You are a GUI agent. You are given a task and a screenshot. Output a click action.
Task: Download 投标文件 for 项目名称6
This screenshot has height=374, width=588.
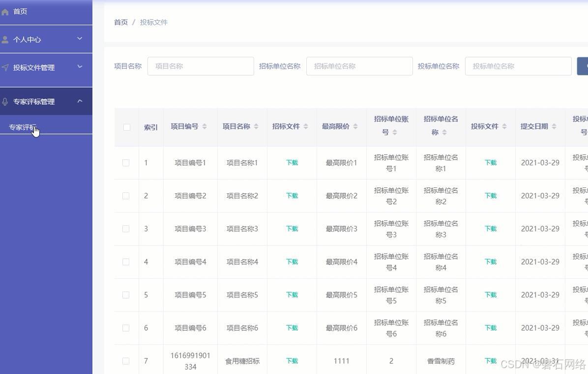[491, 328]
